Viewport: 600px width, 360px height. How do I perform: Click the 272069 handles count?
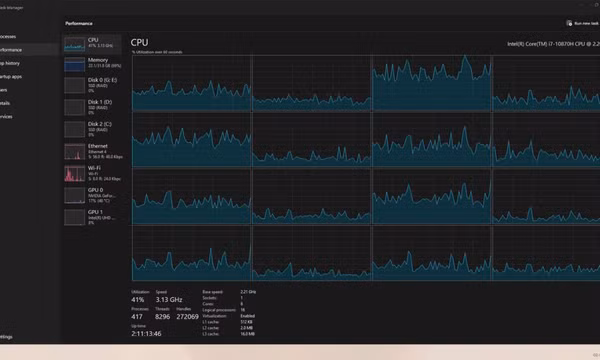(188, 317)
